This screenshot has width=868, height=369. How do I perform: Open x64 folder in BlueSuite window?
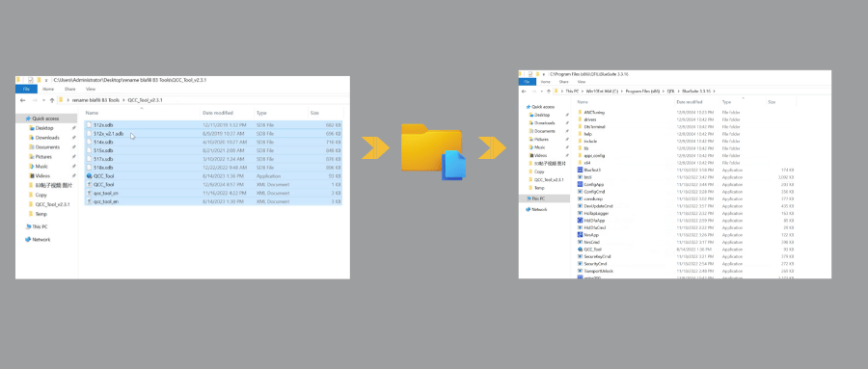(x=584, y=163)
